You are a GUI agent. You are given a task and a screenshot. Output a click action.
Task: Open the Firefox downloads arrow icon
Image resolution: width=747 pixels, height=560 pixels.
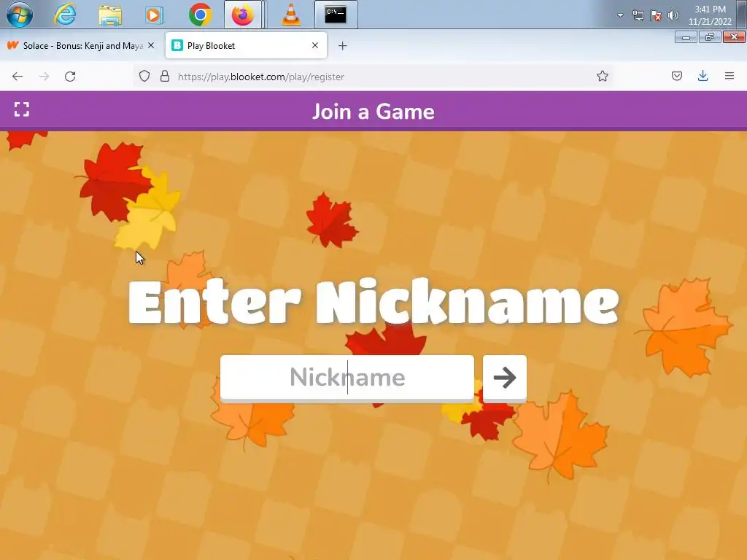(x=703, y=76)
